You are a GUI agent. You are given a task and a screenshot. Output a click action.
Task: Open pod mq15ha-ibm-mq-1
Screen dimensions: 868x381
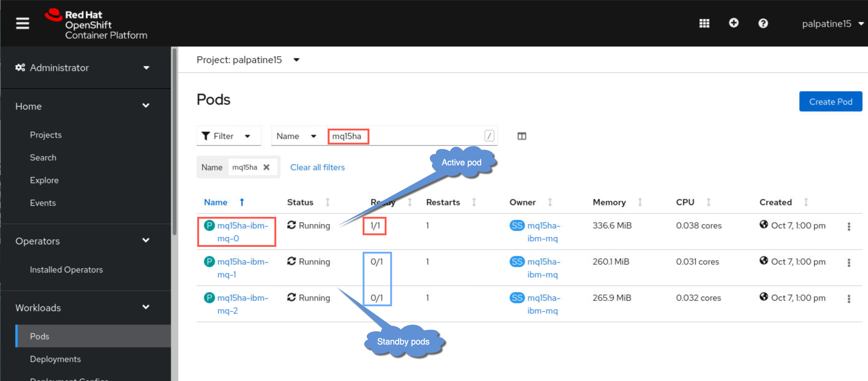tap(243, 268)
